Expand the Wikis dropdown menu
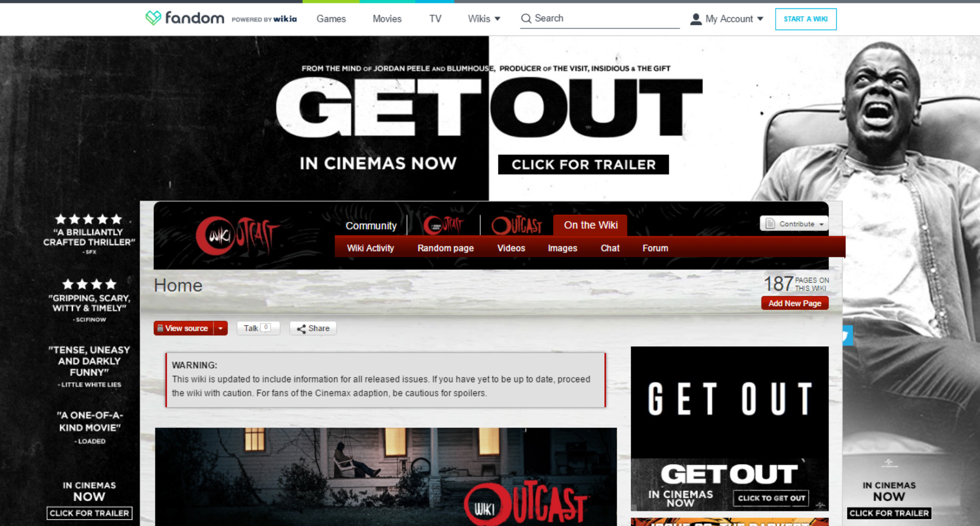The height and width of the screenshot is (526, 980). (x=484, y=19)
